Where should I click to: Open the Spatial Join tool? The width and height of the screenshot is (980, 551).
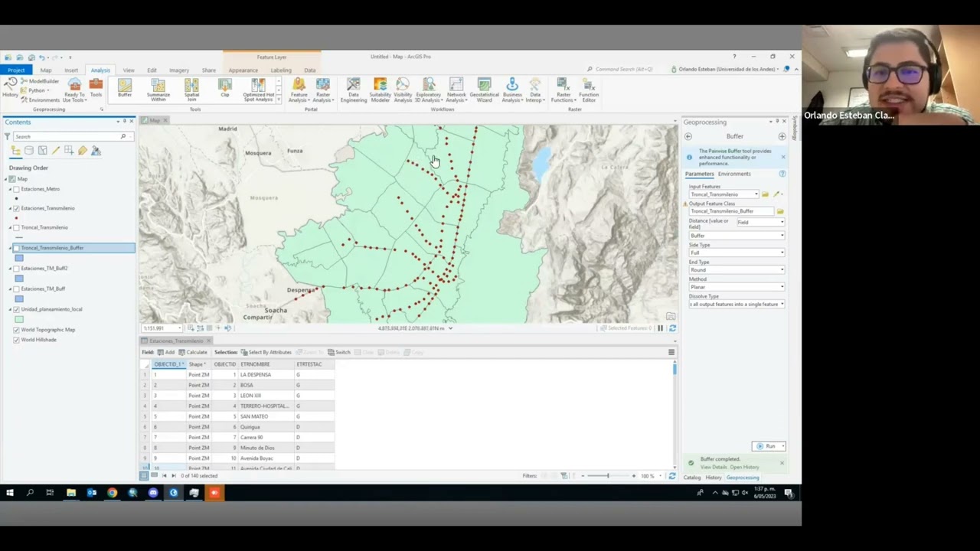(x=191, y=90)
